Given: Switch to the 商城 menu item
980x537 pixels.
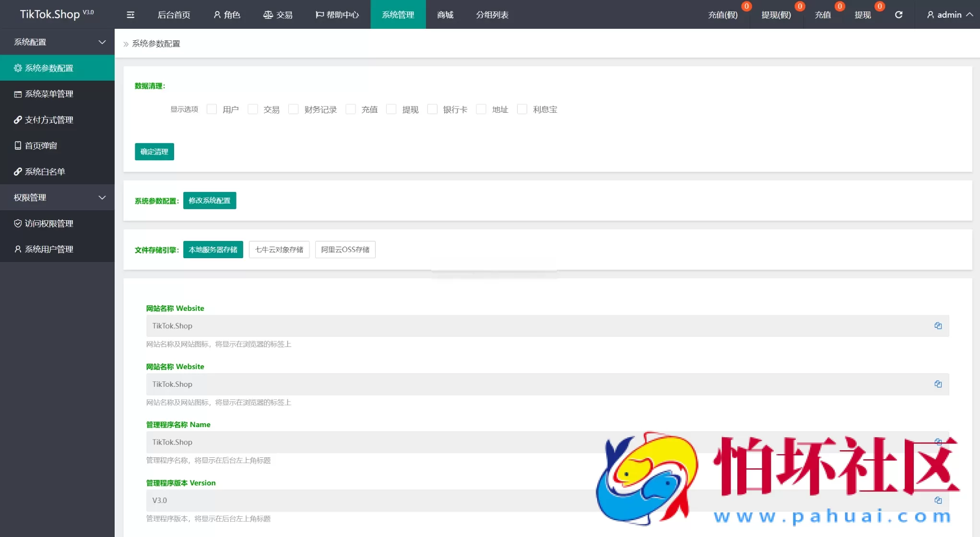Looking at the screenshot, I should point(444,14).
